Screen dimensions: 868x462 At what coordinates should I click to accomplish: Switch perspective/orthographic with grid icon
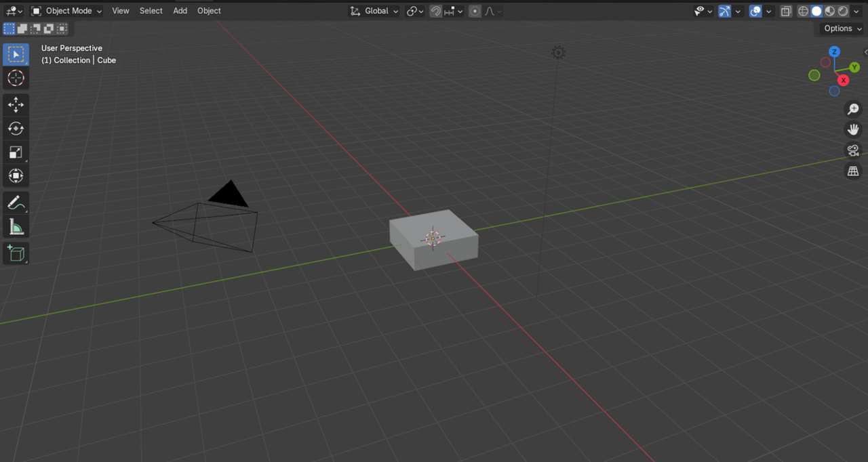point(853,171)
